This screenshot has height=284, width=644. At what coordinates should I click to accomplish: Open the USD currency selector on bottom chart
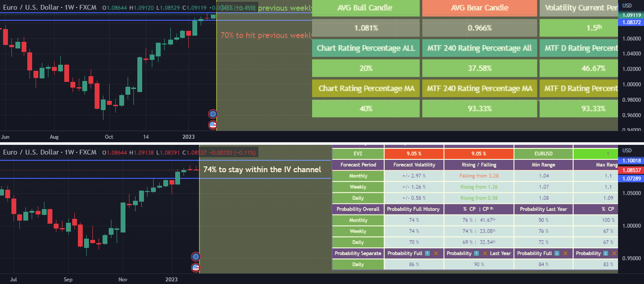pyautogui.click(x=627, y=151)
